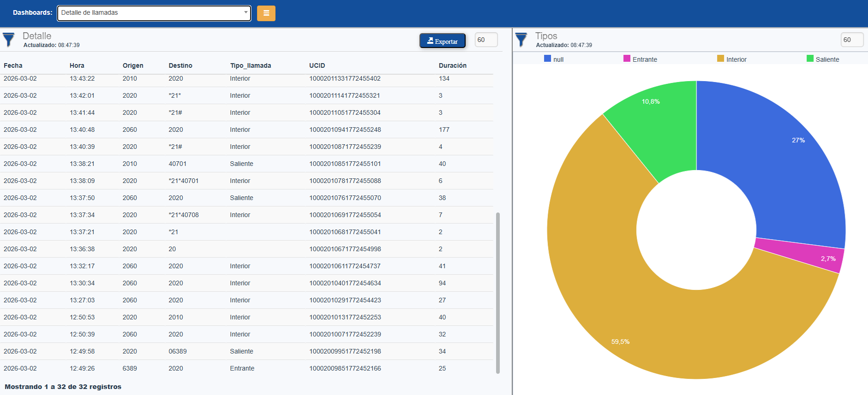Click the Tipos refresh interval field
The height and width of the screenshot is (395, 868).
[x=851, y=40]
